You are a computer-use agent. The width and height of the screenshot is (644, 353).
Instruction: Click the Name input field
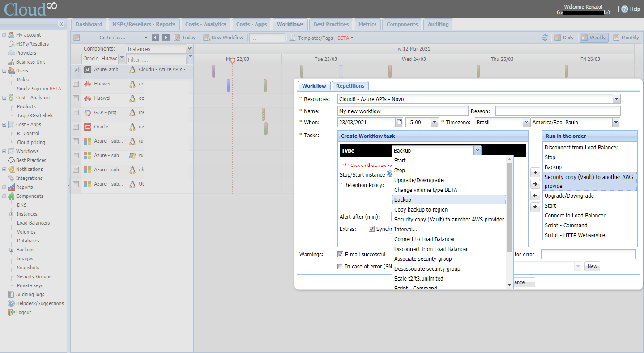[x=402, y=111]
